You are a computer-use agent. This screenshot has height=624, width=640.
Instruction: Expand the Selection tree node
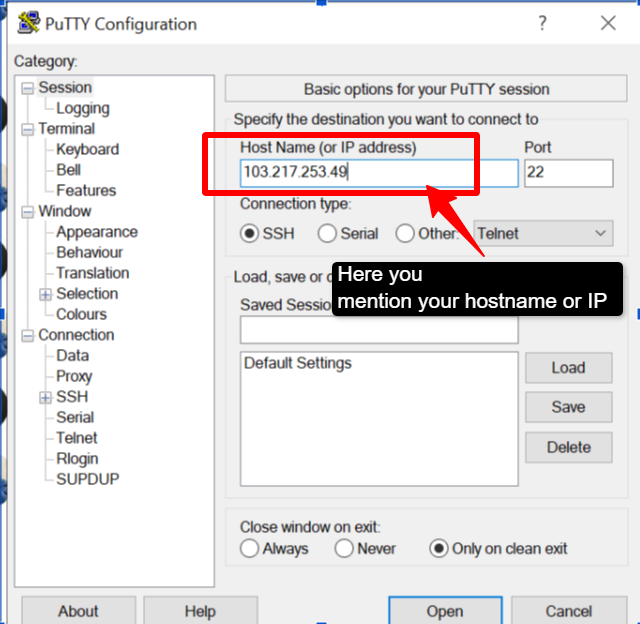pyautogui.click(x=45, y=294)
